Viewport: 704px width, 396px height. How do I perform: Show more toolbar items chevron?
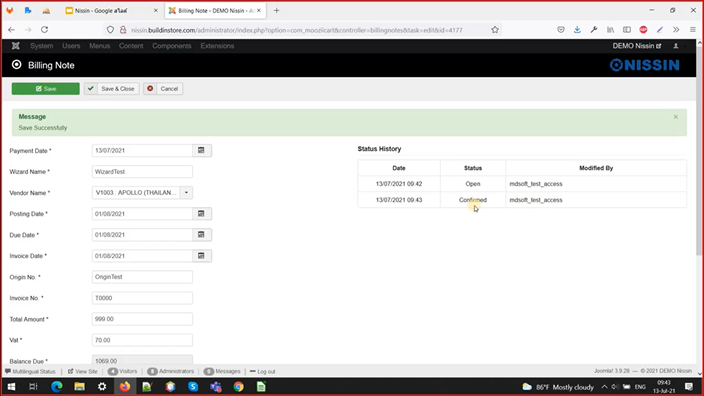(x=676, y=30)
